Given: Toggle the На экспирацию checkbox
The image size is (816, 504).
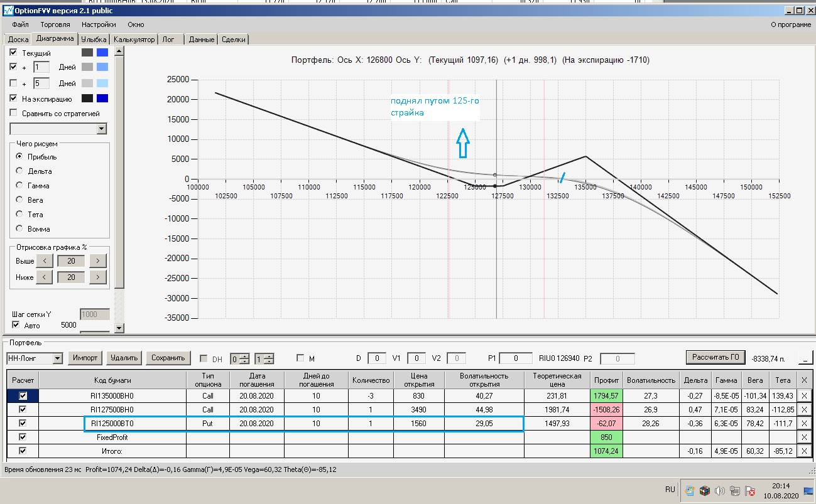Looking at the screenshot, I should pos(13,99).
